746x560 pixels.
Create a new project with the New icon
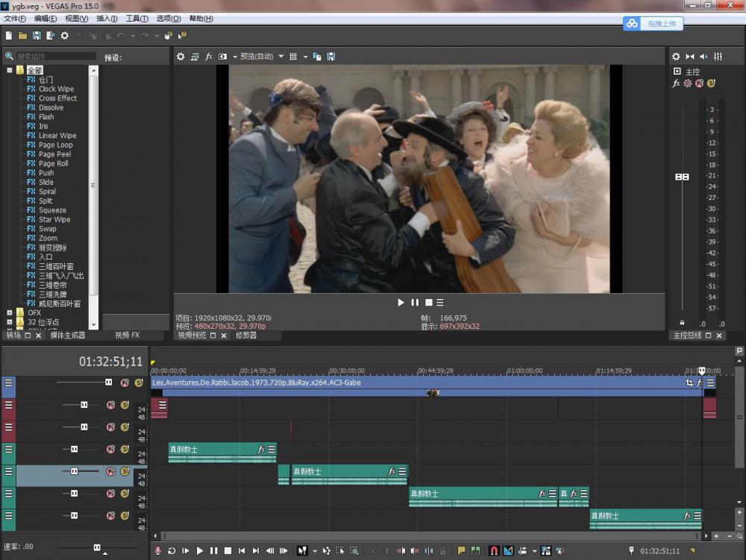click(x=8, y=36)
